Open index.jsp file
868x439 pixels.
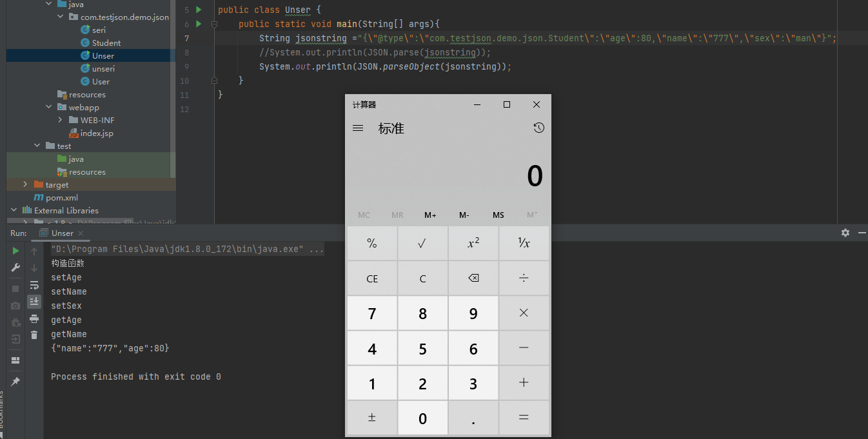pos(97,133)
